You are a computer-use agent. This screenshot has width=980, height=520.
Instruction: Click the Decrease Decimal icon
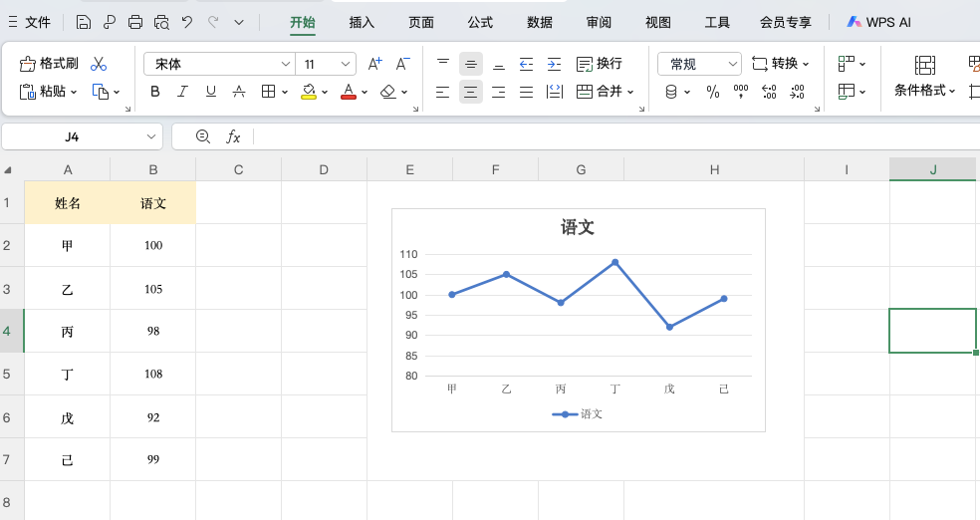point(797,92)
